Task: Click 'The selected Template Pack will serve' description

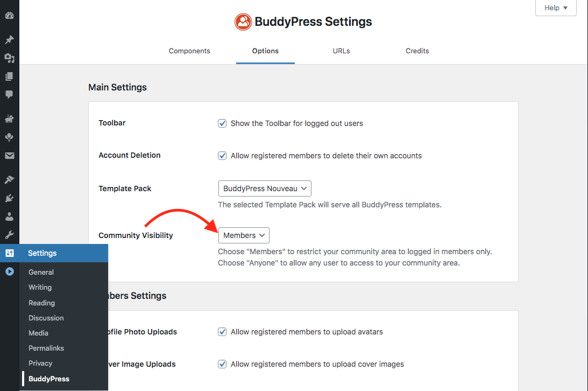Action: pos(330,205)
